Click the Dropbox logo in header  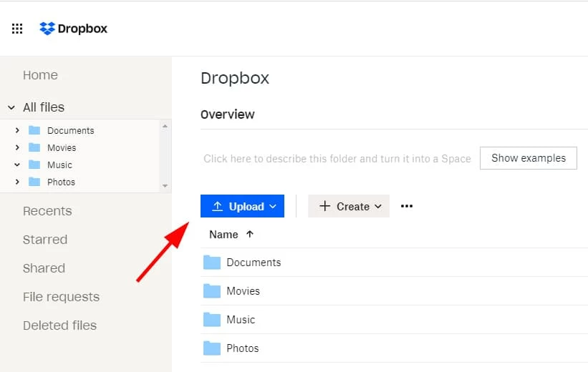point(74,29)
